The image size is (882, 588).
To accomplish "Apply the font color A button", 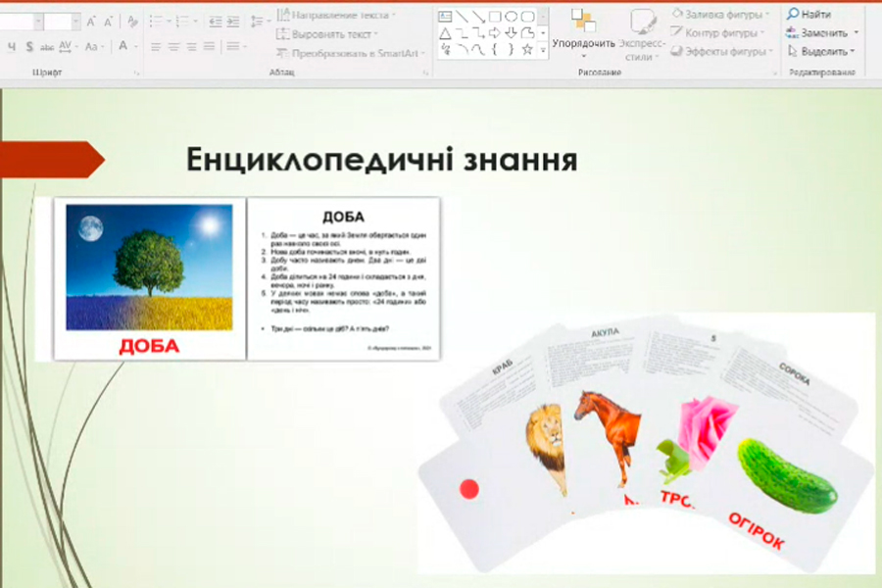I will (x=122, y=46).
